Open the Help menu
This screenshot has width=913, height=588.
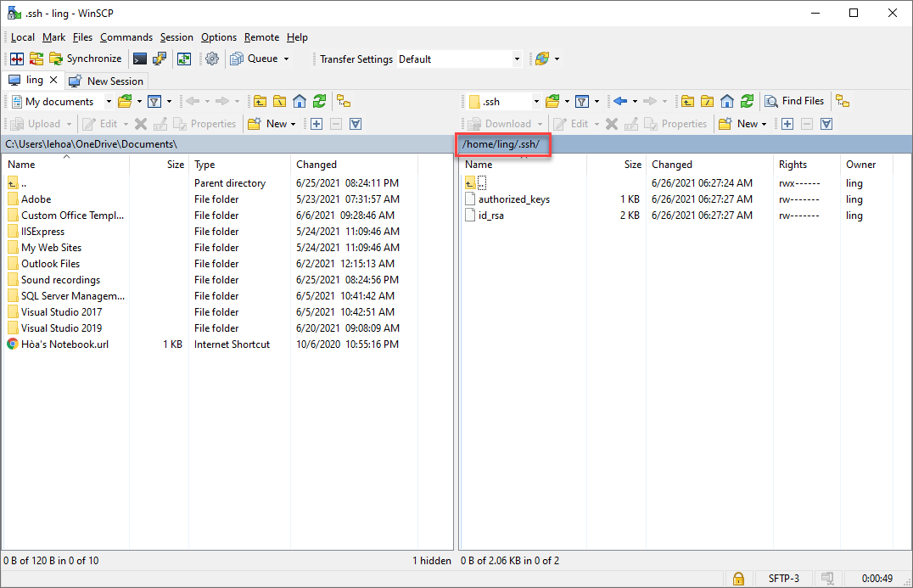click(x=297, y=37)
